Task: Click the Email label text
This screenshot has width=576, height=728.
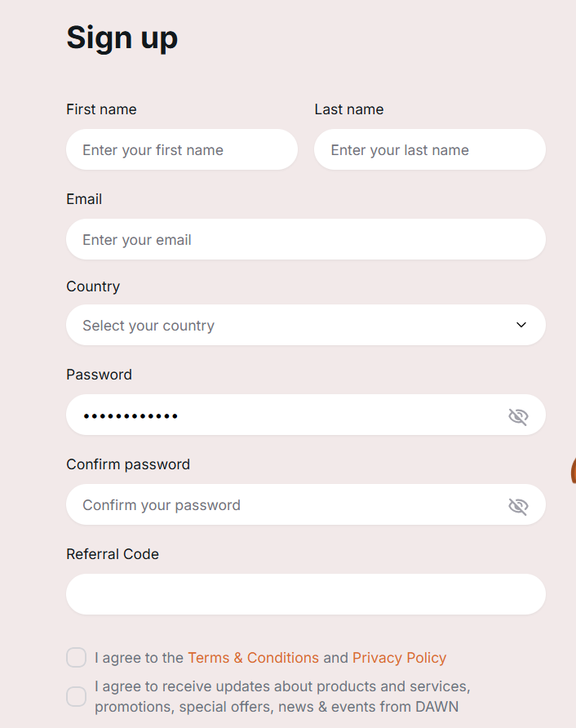Action: [x=84, y=199]
